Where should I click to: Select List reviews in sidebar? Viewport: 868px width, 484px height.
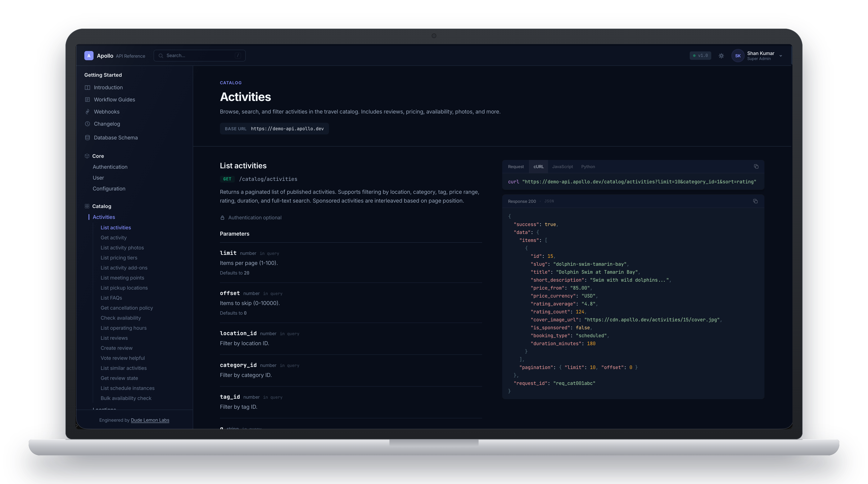pyautogui.click(x=114, y=338)
